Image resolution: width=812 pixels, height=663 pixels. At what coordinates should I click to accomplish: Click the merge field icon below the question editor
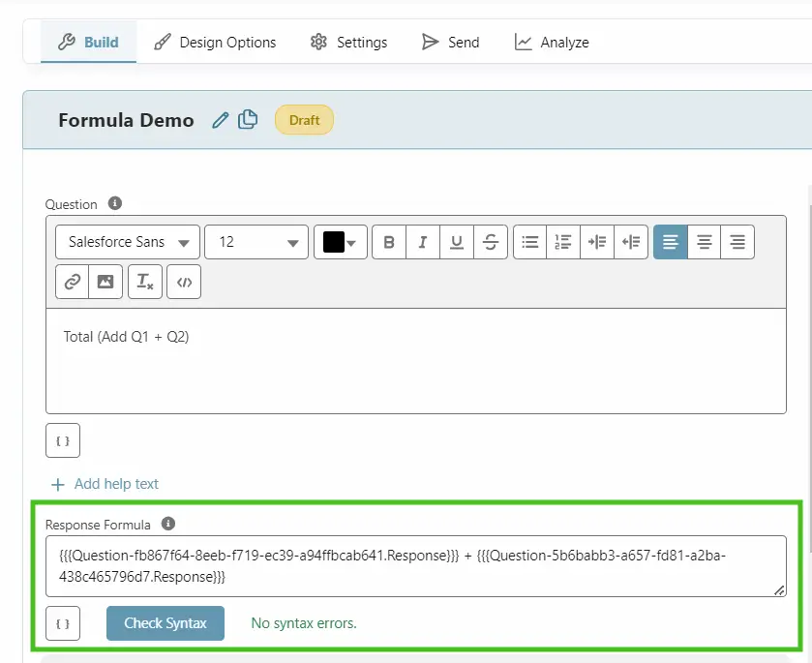coord(62,440)
